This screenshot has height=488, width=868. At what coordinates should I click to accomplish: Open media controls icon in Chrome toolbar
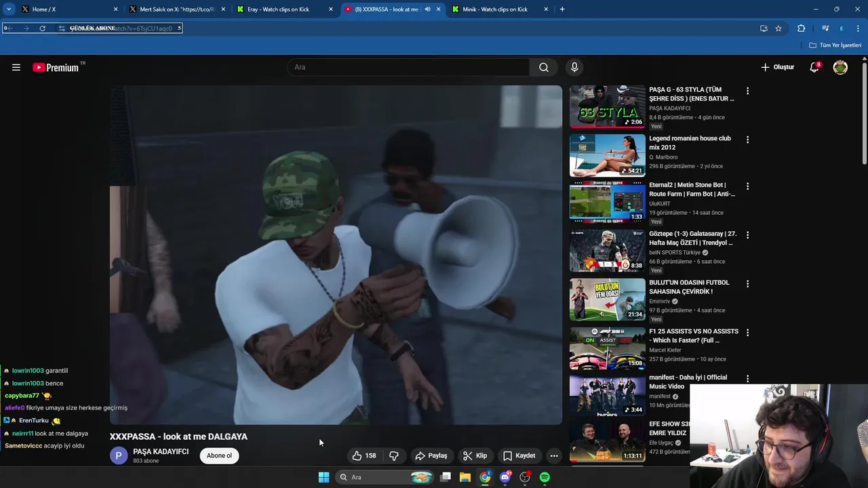(825, 28)
